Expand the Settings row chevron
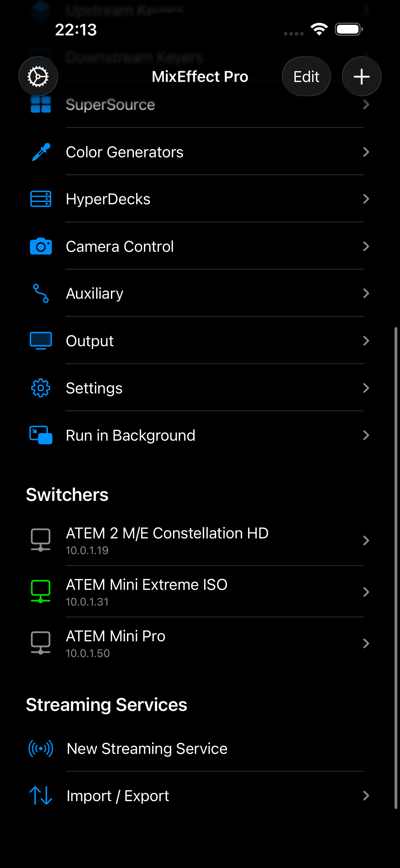The height and width of the screenshot is (868, 400). point(366,388)
